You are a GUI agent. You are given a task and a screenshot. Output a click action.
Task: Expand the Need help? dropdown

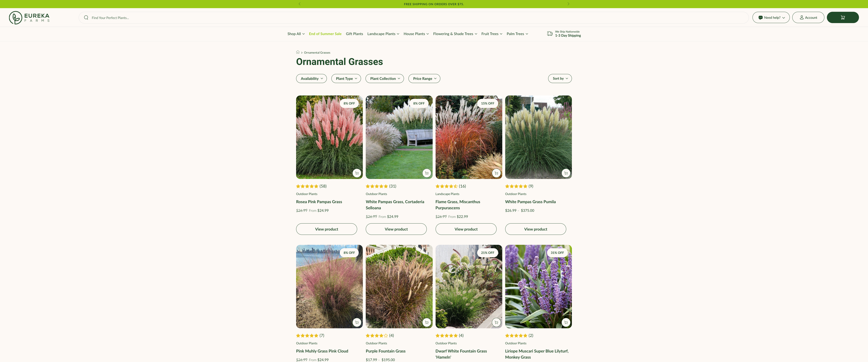pos(771,18)
